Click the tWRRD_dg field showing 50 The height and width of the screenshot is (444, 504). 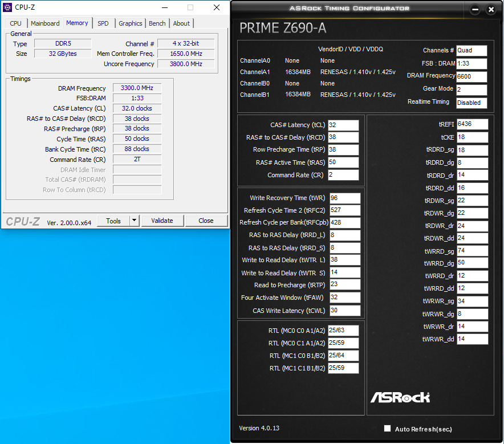(x=472, y=263)
